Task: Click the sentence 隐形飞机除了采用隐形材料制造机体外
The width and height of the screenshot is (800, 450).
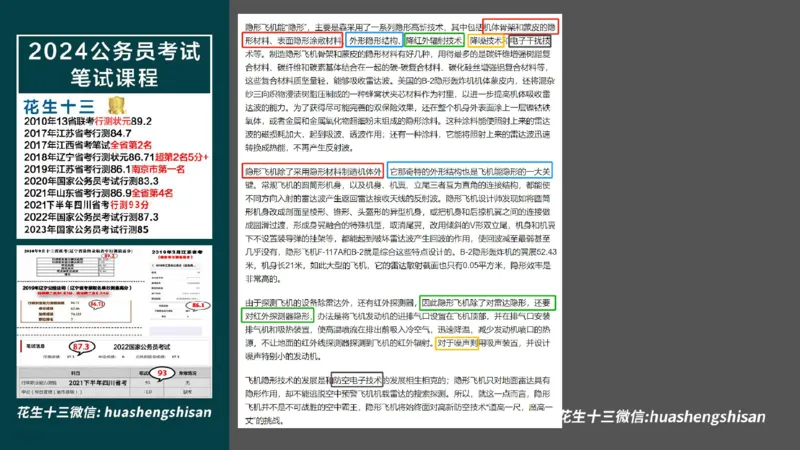Action: (313, 171)
